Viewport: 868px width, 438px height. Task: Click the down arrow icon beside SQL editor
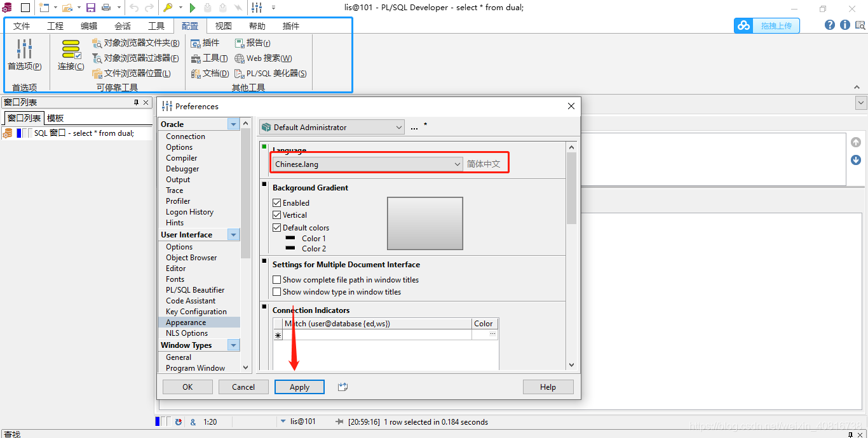click(x=856, y=159)
